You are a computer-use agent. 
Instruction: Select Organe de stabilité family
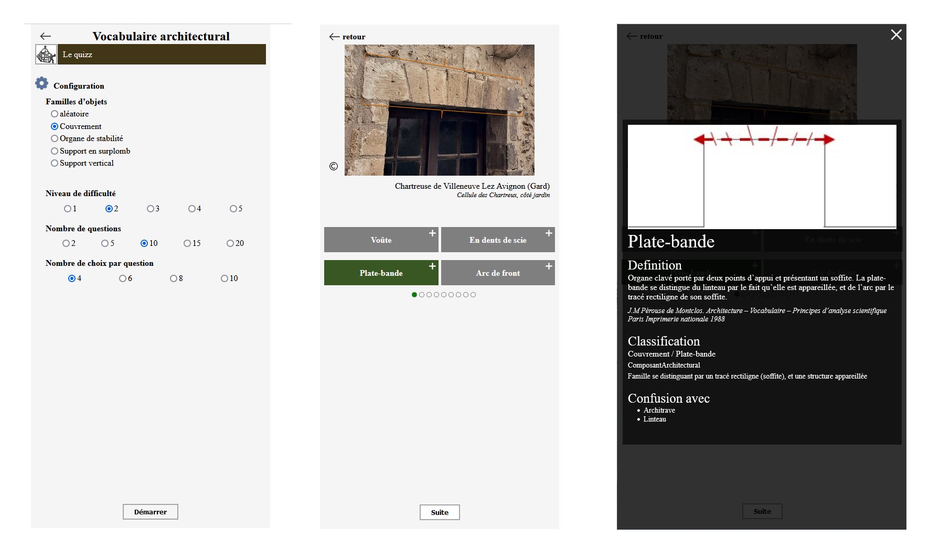tap(55, 138)
